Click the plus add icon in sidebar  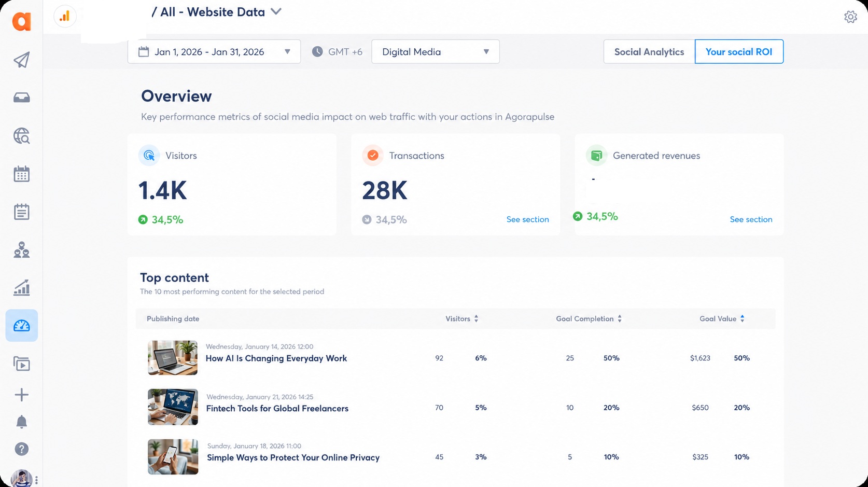point(21,395)
